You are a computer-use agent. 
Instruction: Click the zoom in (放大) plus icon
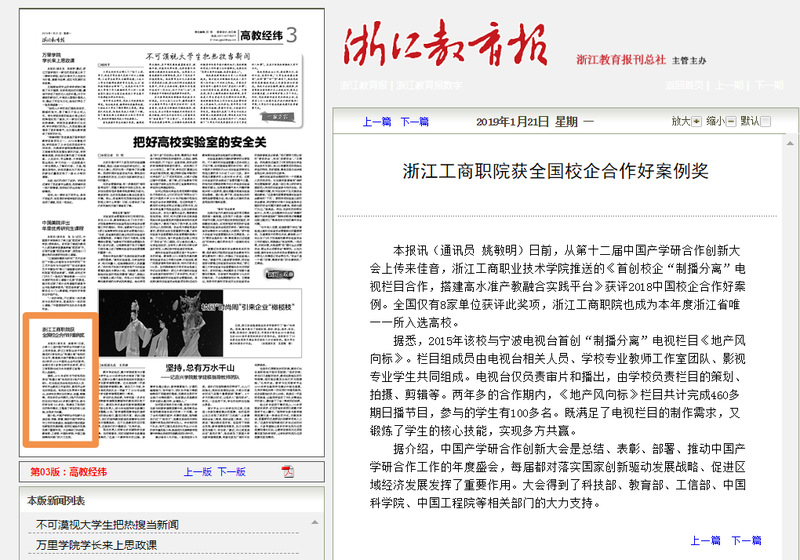point(696,121)
